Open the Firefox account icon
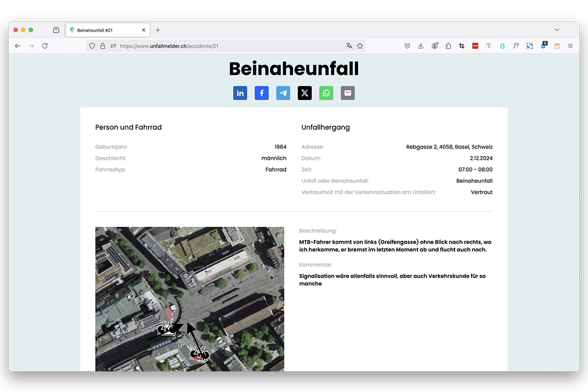 (435, 46)
